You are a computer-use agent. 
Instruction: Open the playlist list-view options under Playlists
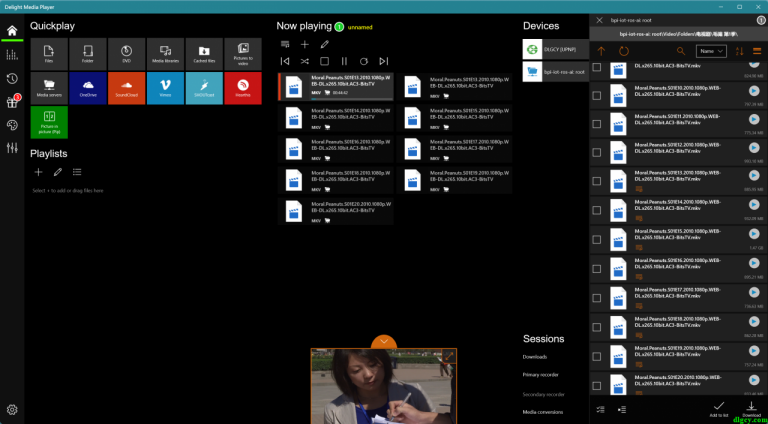click(77, 173)
